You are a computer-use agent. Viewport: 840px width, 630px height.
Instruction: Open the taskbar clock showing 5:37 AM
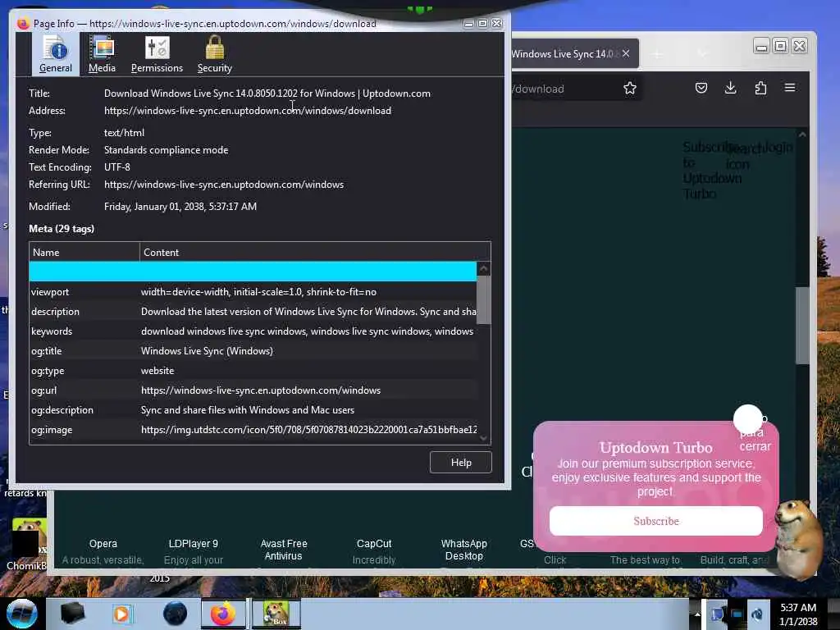click(x=798, y=614)
